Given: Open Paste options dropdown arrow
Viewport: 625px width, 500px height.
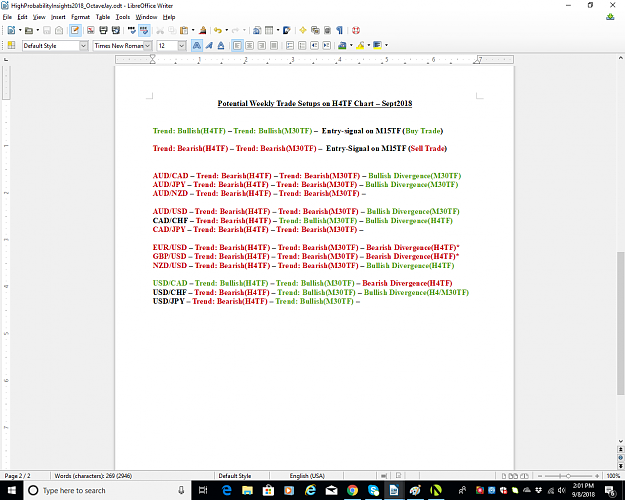Looking at the screenshot, I should [x=193, y=30].
